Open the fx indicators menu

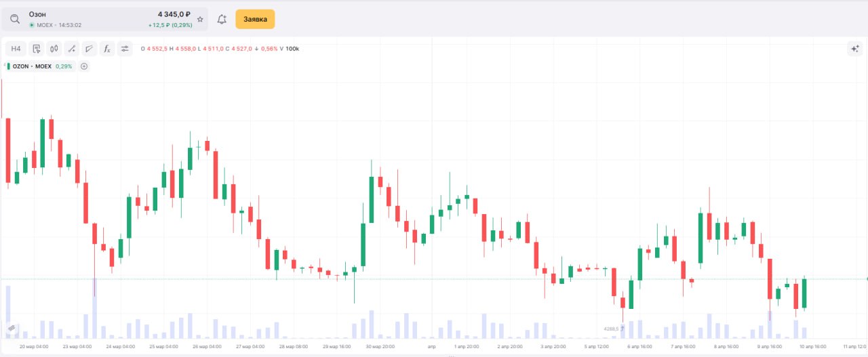(x=107, y=49)
